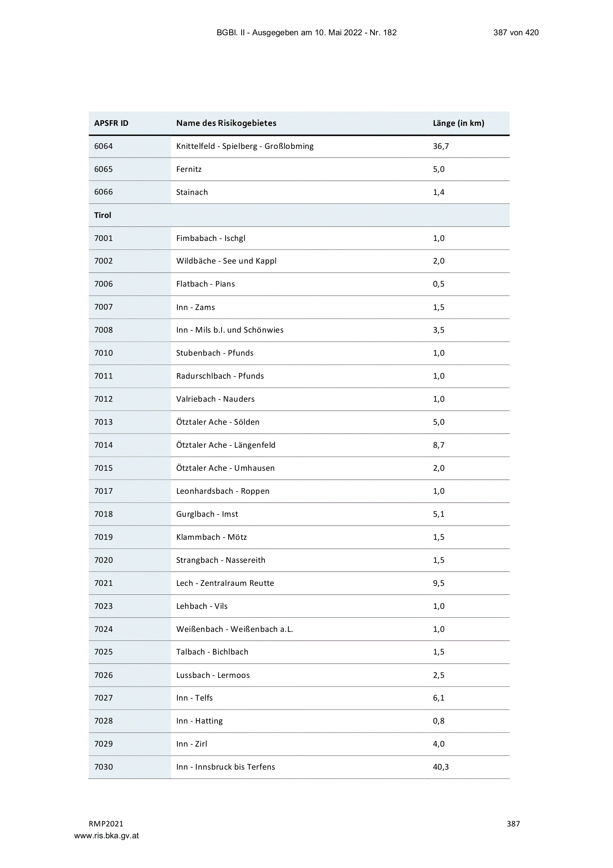Click the Länge (in km) column header
Viewport: 613px width, 868px height.
pos(458,123)
